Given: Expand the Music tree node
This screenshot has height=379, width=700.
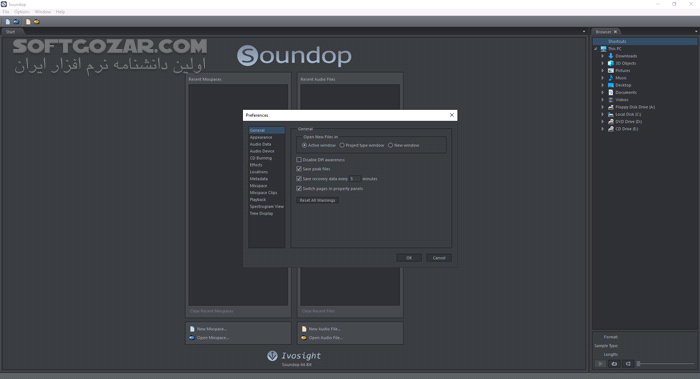Looking at the screenshot, I should pyautogui.click(x=603, y=78).
